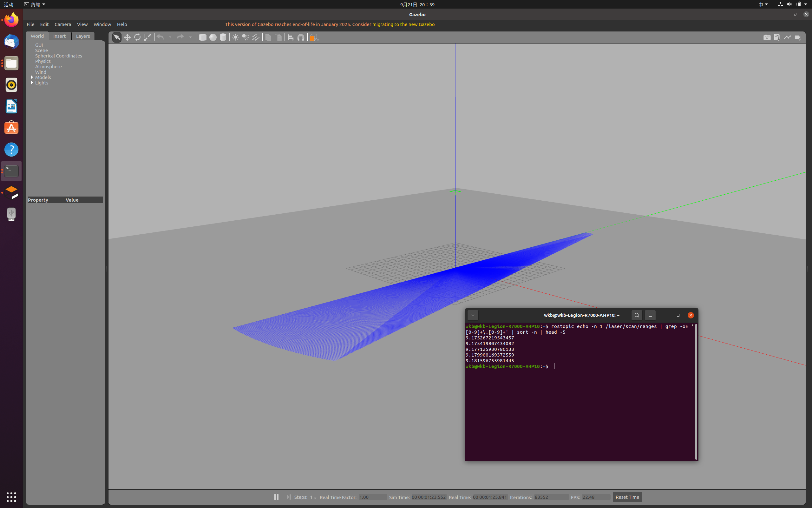Viewport: 812px width, 508px height.
Task: Open the View menu
Action: 82,24
